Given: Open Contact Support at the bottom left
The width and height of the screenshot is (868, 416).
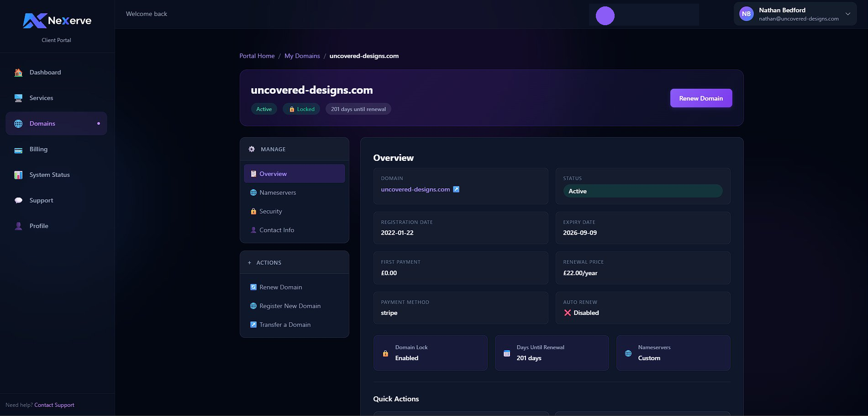Looking at the screenshot, I should click(54, 405).
